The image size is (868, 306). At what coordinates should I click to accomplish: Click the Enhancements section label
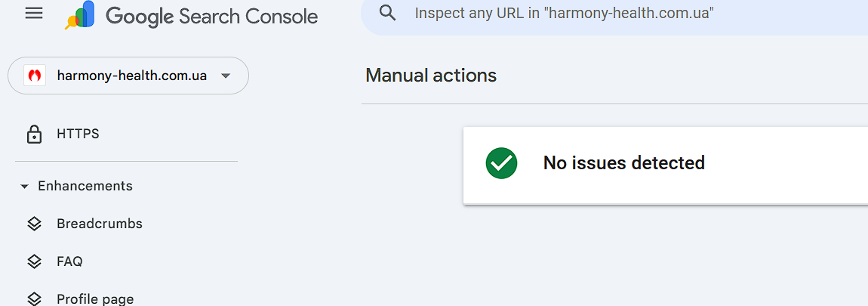[x=85, y=186]
